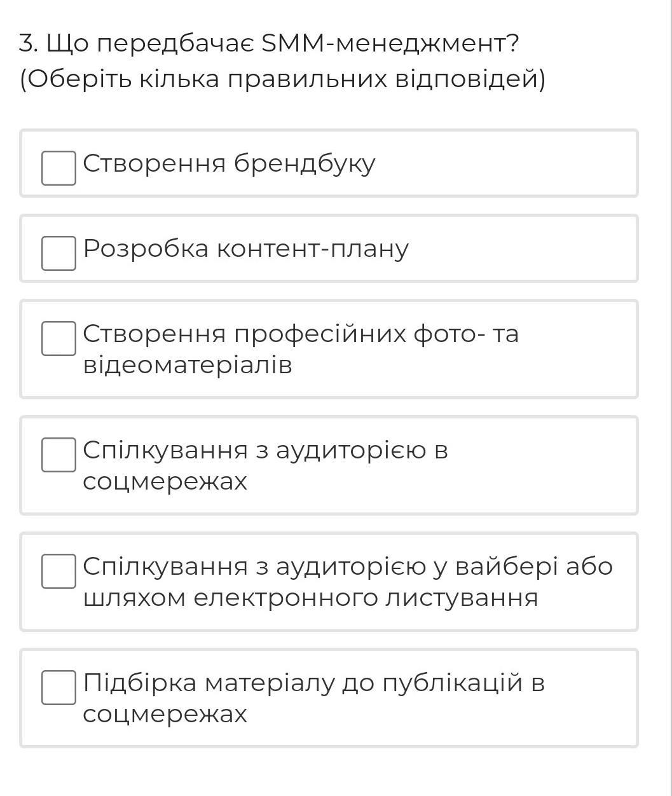Screen dimensions: 672x796
Task: Click the question title 'Що передбачає SMM-менеджмент?'
Action: [x=270, y=43]
